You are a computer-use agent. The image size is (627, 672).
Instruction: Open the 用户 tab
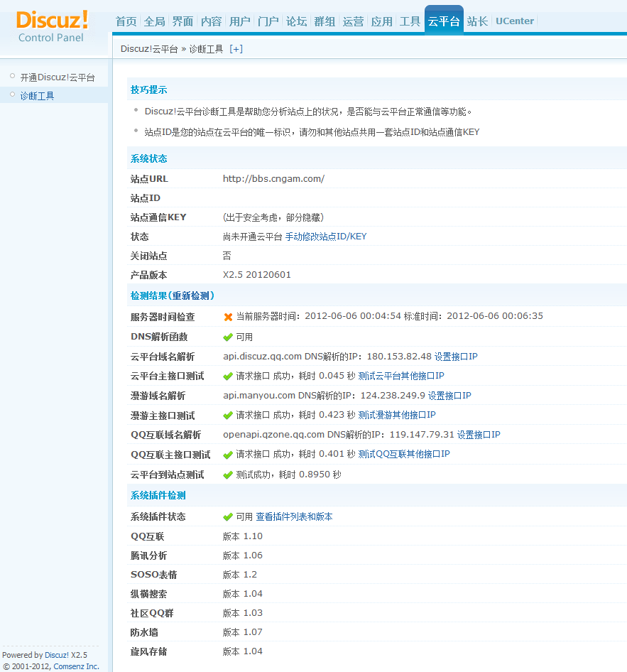coord(239,21)
